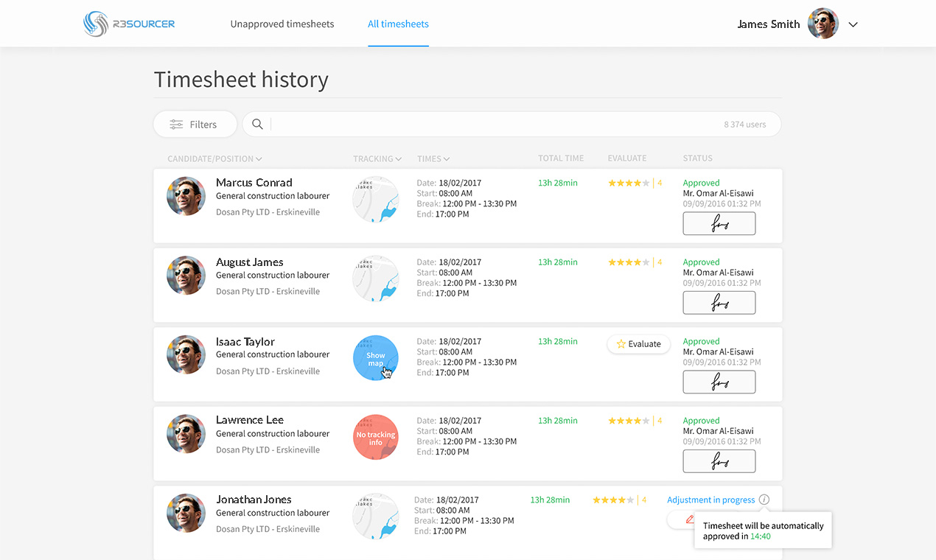Screen dimensions: 936x560
Task: Click the Timesheet history heading
Action: 241,80
